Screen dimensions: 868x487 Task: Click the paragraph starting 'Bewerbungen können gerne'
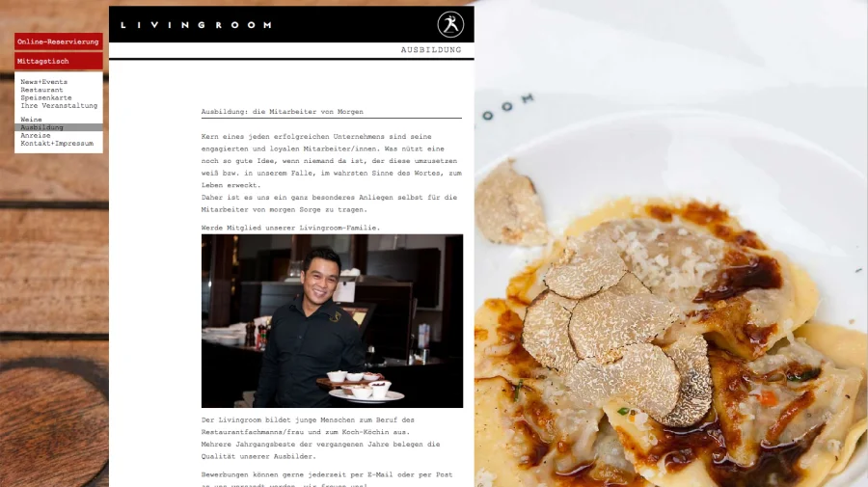[x=327, y=479]
